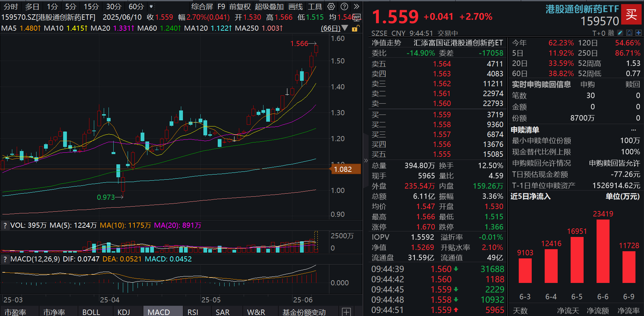
Task: Click the blue pencil edit icon
Action: pyautogui.click(x=619, y=32)
